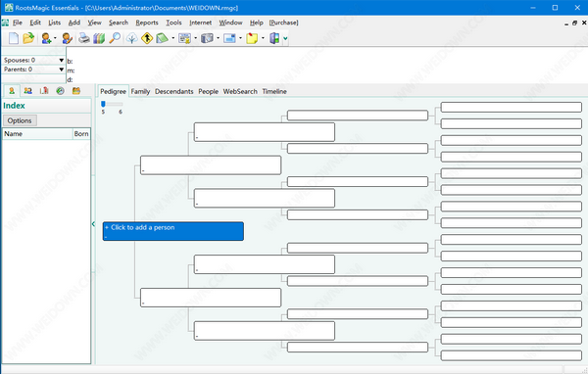Screen dimensions: 588x374
Task: Click the open door toolbar icon
Action: 274,38
